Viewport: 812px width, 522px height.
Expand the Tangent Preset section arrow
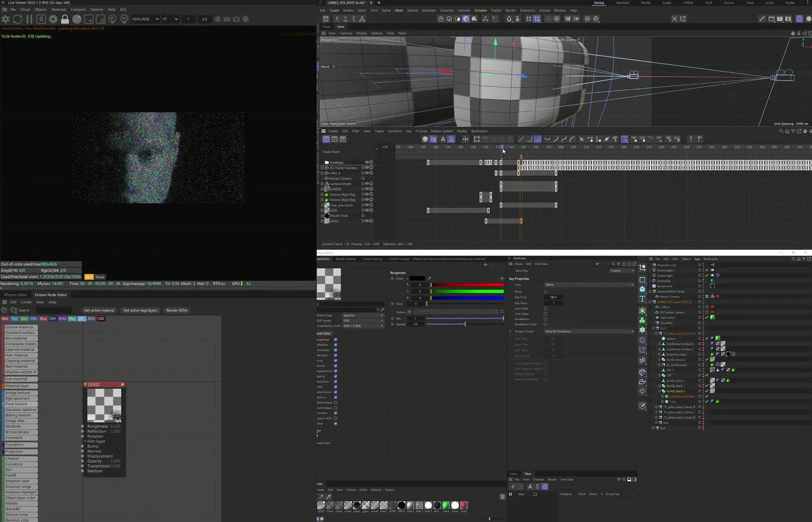[510, 331]
